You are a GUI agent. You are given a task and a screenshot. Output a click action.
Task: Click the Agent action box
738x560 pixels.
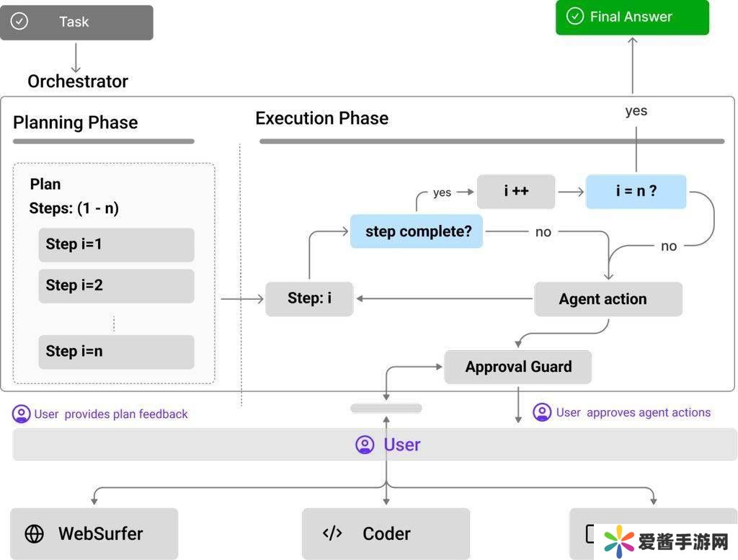click(608, 299)
